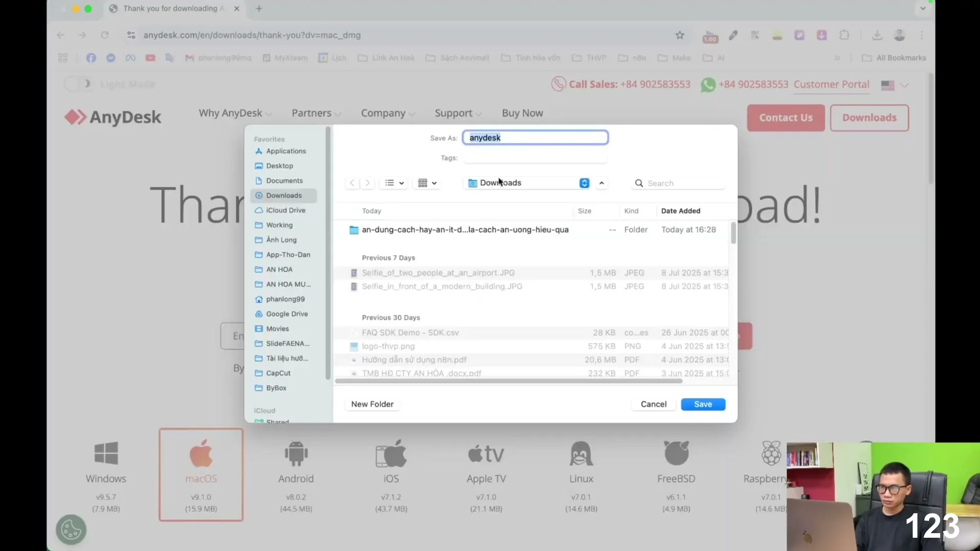Select the Ảnh Long folder in sidebar

coord(284,240)
